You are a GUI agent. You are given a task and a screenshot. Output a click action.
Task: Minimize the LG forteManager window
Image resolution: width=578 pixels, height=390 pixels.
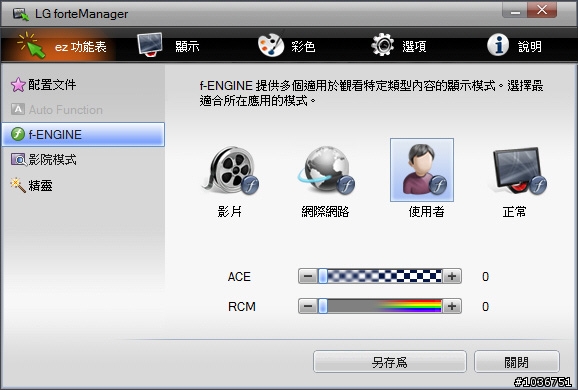(515, 10)
